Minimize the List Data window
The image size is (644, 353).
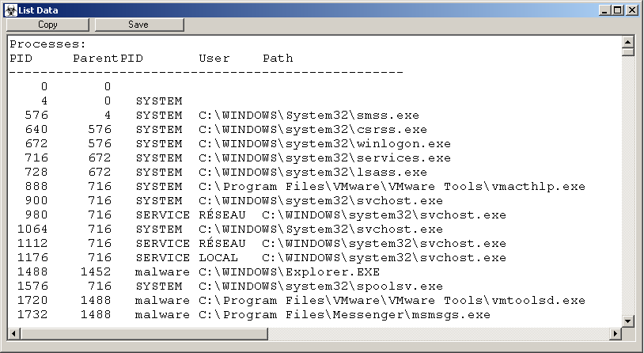pos(606,10)
